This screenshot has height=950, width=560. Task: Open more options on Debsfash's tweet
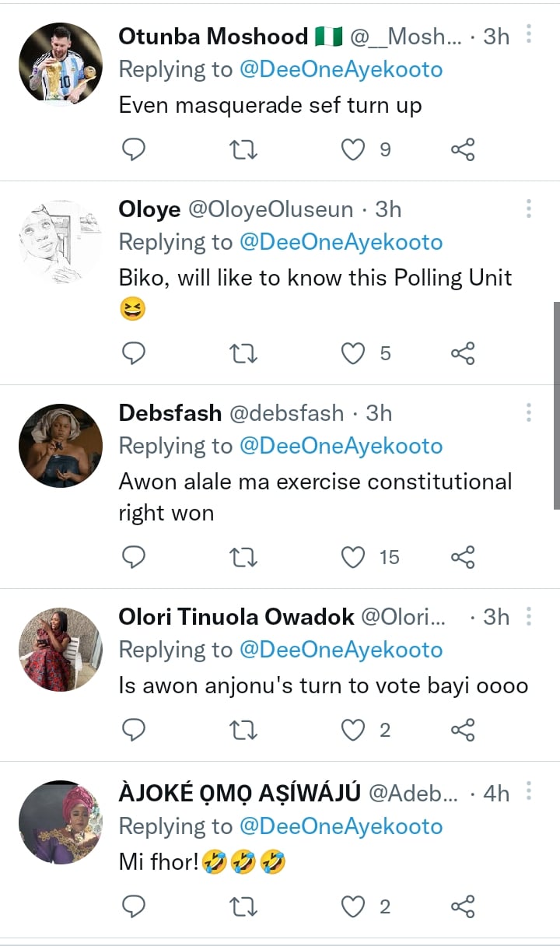[529, 412]
